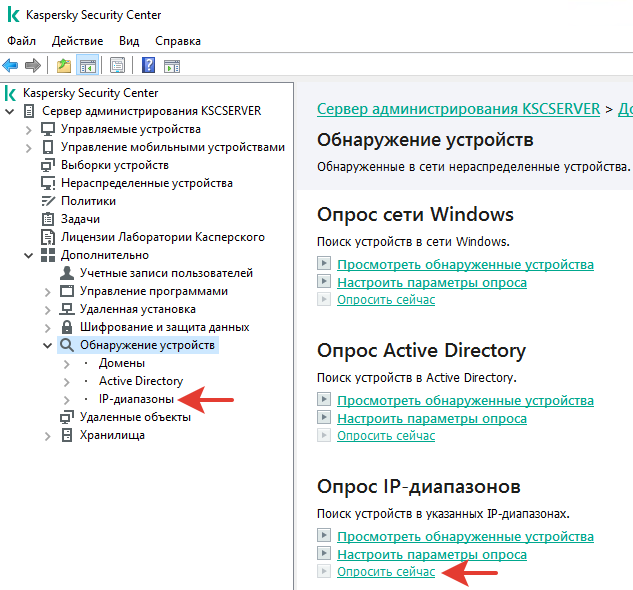
Task: Select Учетные записи пользователей tree item
Action: click(166, 273)
